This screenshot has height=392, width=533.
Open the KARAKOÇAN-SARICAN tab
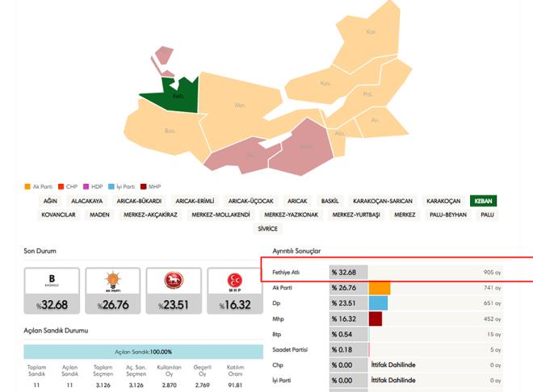(x=383, y=201)
